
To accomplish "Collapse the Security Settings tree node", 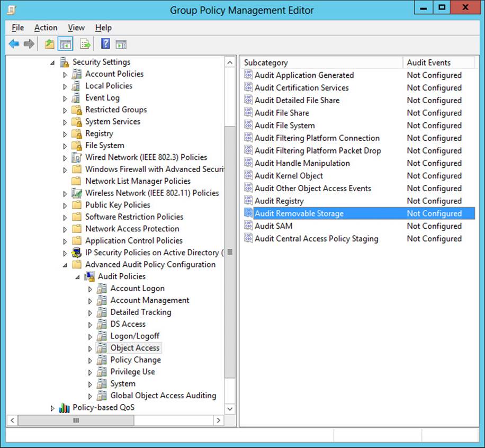I will click(52, 63).
